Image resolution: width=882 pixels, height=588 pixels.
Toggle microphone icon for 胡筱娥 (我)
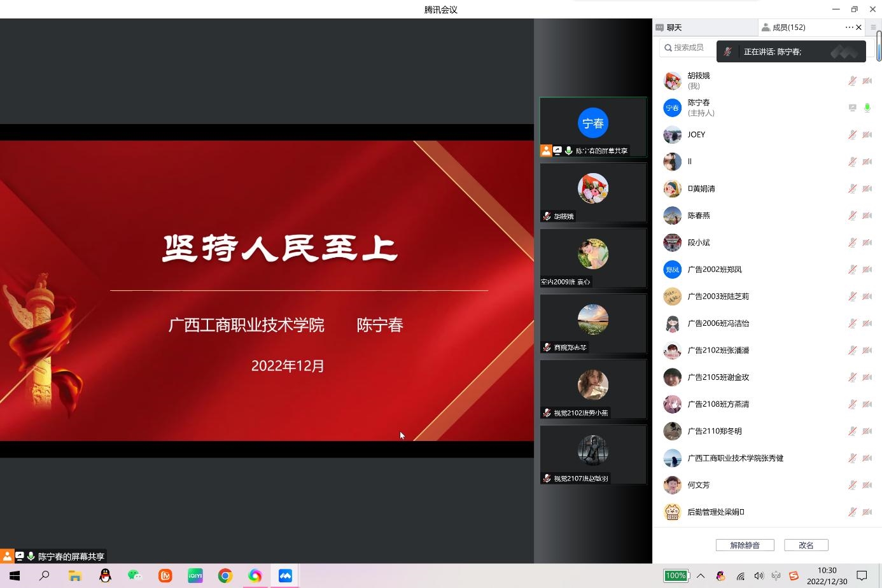click(852, 81)
